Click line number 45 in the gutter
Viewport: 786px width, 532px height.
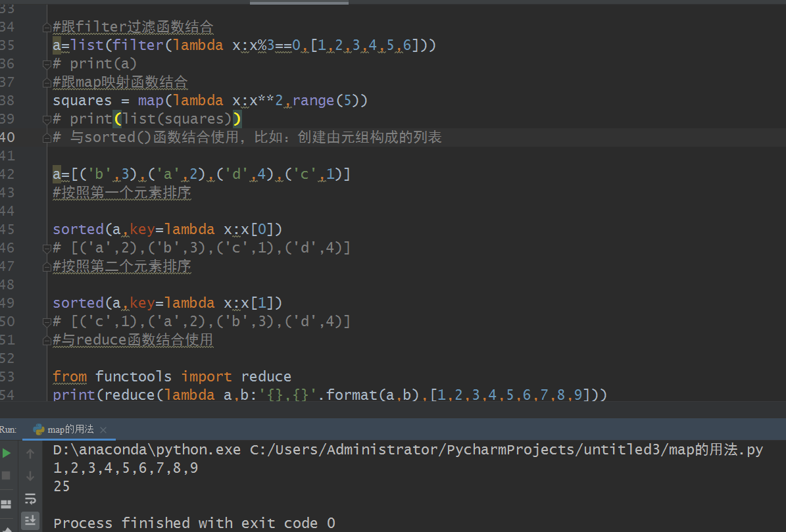coord(7,230)
